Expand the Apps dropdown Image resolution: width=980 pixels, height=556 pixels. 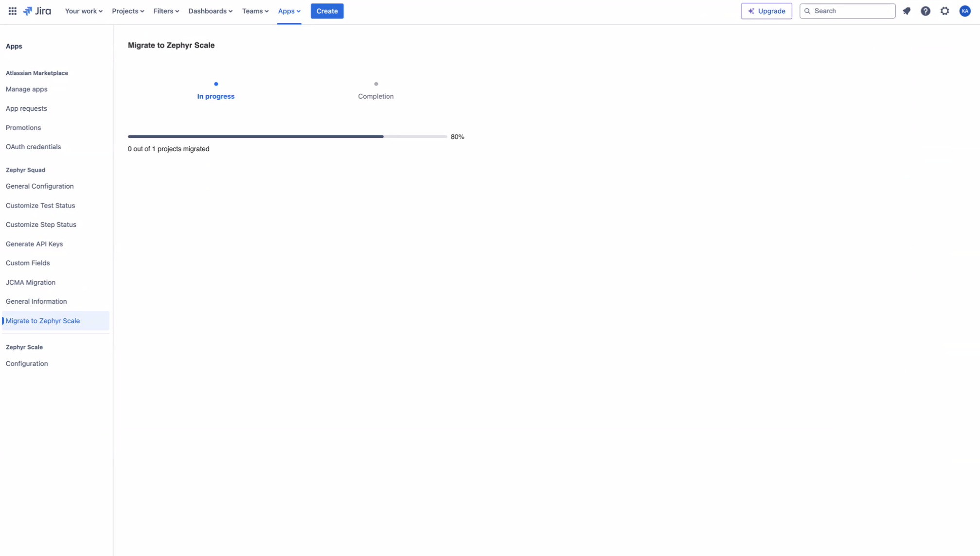[x=289, y=11]
